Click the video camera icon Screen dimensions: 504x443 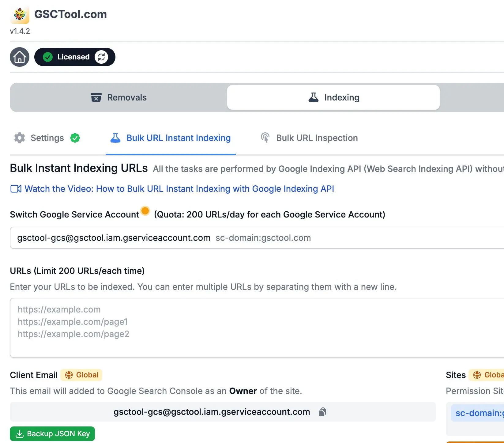[16, 189]
